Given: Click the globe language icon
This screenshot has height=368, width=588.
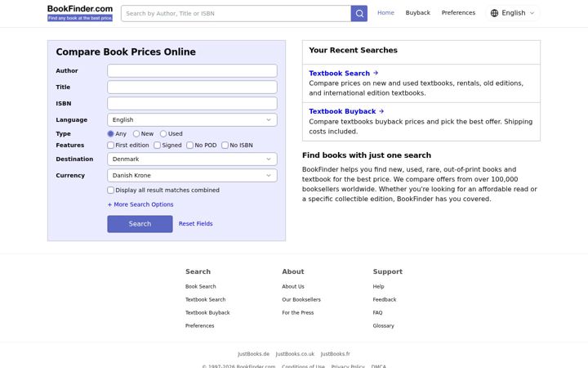Looking at the screenshot, I should (x=494, y=13).
